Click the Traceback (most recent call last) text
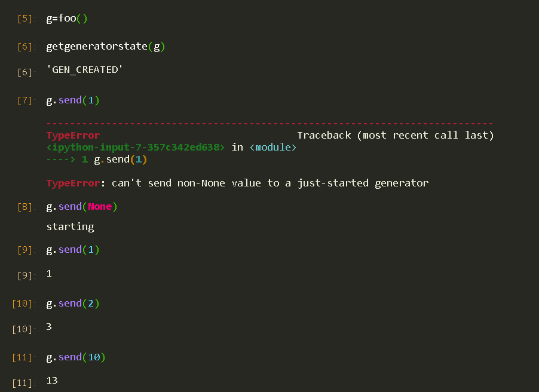The height and width of the screenshot is (392, 539). tap(396, 135)
